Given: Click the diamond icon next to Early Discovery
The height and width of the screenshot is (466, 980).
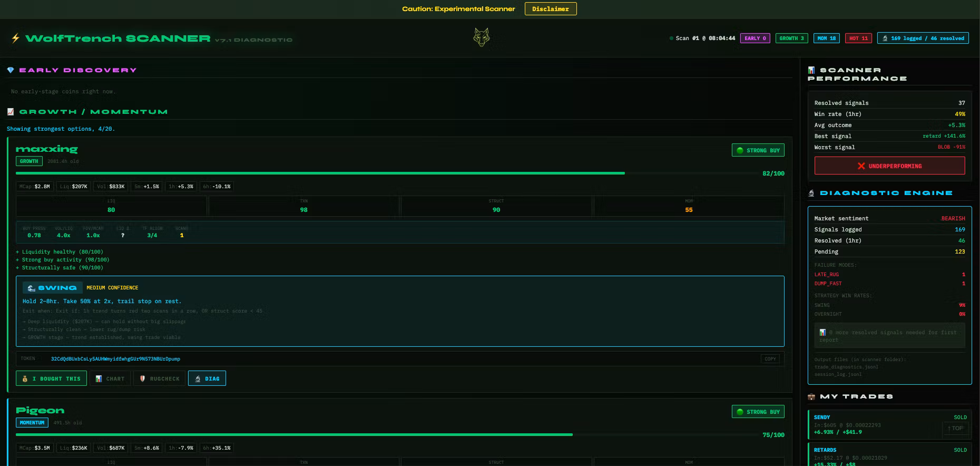Looking at the screenshot, I should tap(11, 70).
